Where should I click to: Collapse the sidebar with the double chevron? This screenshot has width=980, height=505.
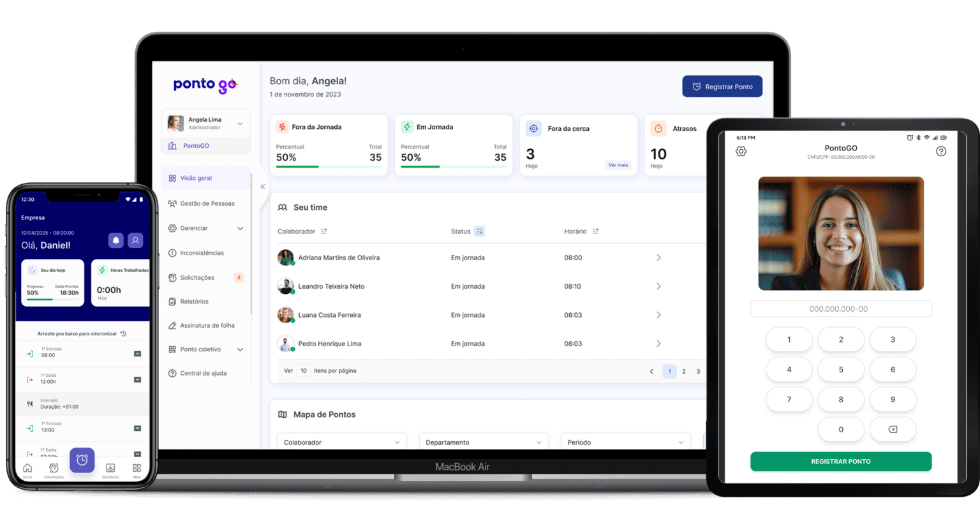262,187
